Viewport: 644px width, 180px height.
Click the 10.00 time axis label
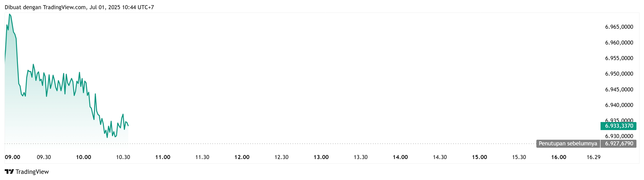pos(84,157)
